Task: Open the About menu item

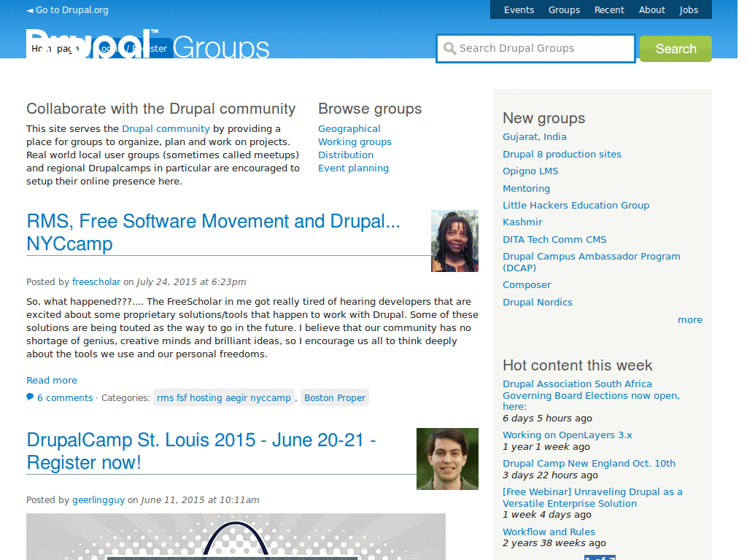Action: point(651,10)
